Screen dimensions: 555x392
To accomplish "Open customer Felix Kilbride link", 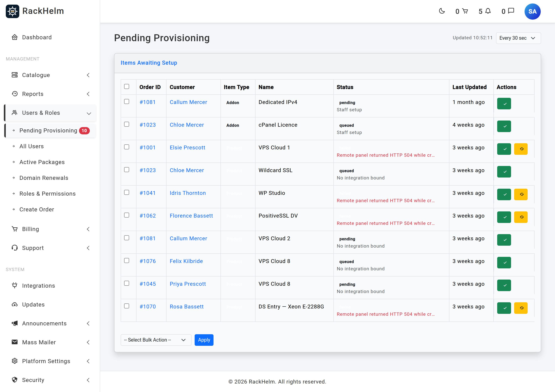I will (x=186, y=261).
